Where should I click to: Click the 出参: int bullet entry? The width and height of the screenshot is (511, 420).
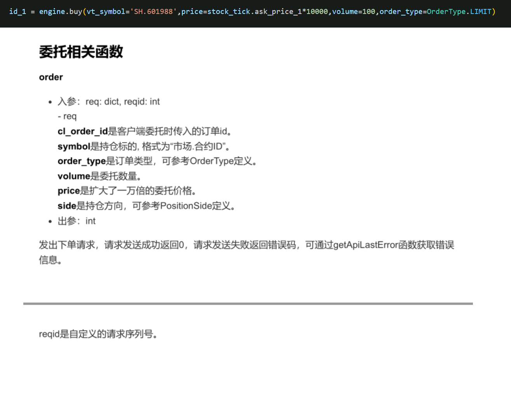click(76, 221)
